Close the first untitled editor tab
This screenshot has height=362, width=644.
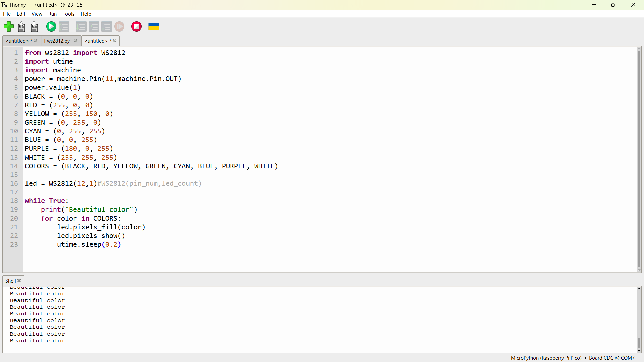(36, 41)
